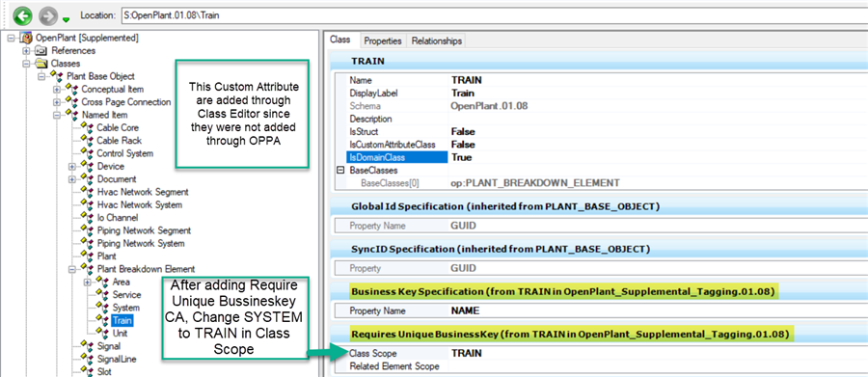The width and height of the screenshot is (868, 377).
Task: Click the gray Forward navigation arrow
Action: point(48,15)
